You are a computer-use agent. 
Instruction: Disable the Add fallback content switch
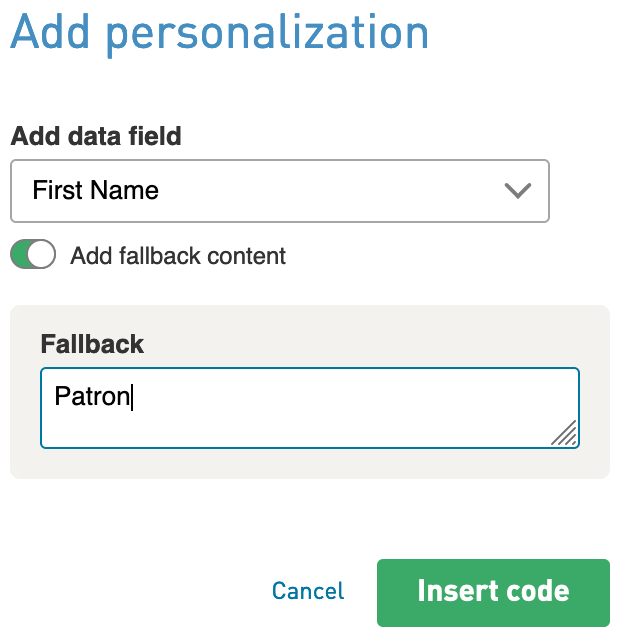pyautogui.click(x=33, y=254)
